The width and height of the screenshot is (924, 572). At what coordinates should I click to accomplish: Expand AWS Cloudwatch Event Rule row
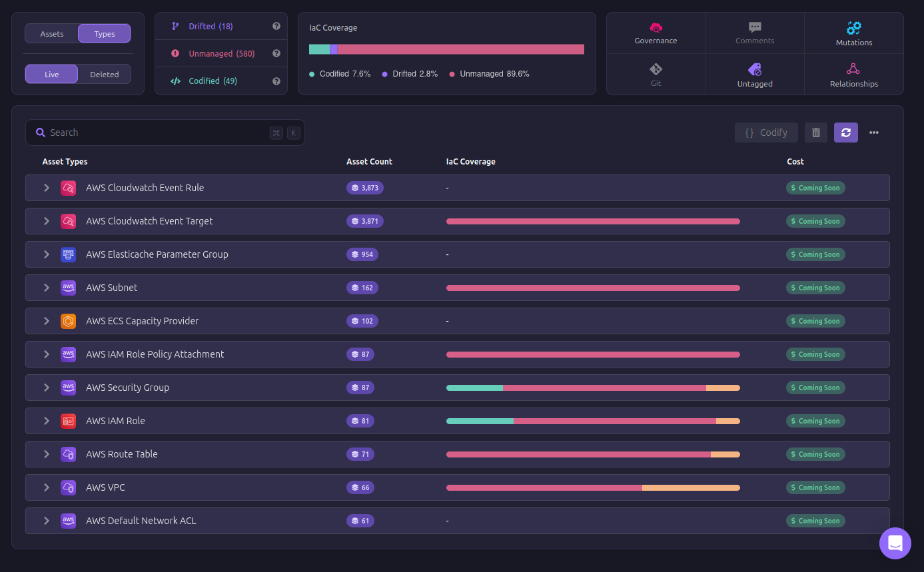(x=47, y=188)
